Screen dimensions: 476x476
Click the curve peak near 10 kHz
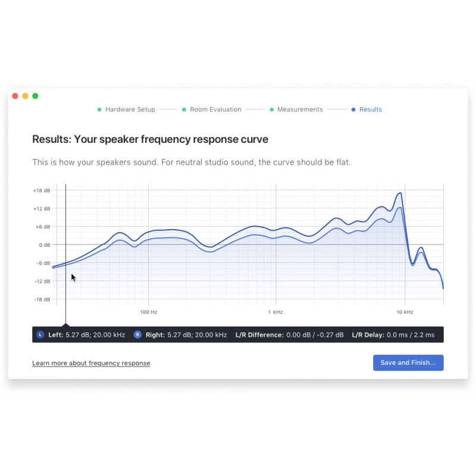click(400, 193)
